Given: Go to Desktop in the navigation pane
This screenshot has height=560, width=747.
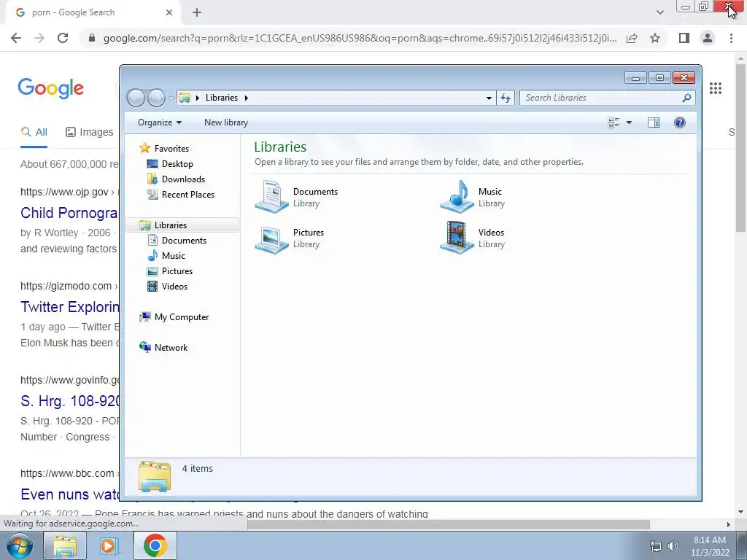Looking at the screenshot, I should coord(177,164).
